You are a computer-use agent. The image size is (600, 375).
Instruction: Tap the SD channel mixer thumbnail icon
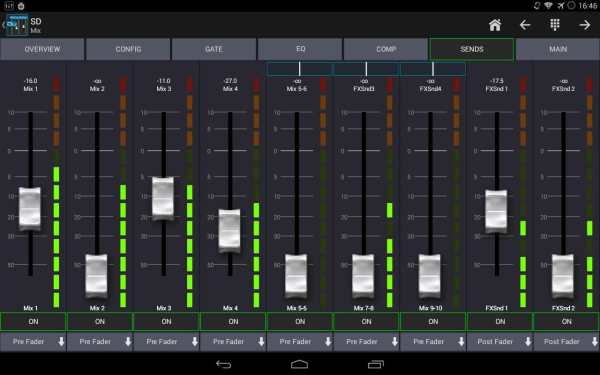pyautogui.click(x=17, y=25)
